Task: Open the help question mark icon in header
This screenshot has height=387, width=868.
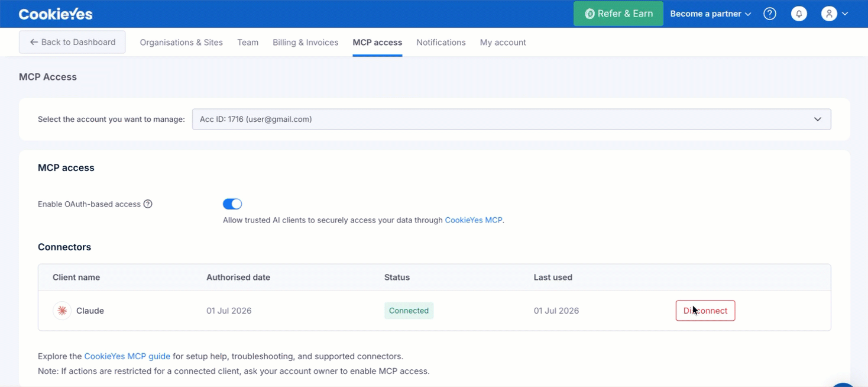Action: click(x=770, y=14)
